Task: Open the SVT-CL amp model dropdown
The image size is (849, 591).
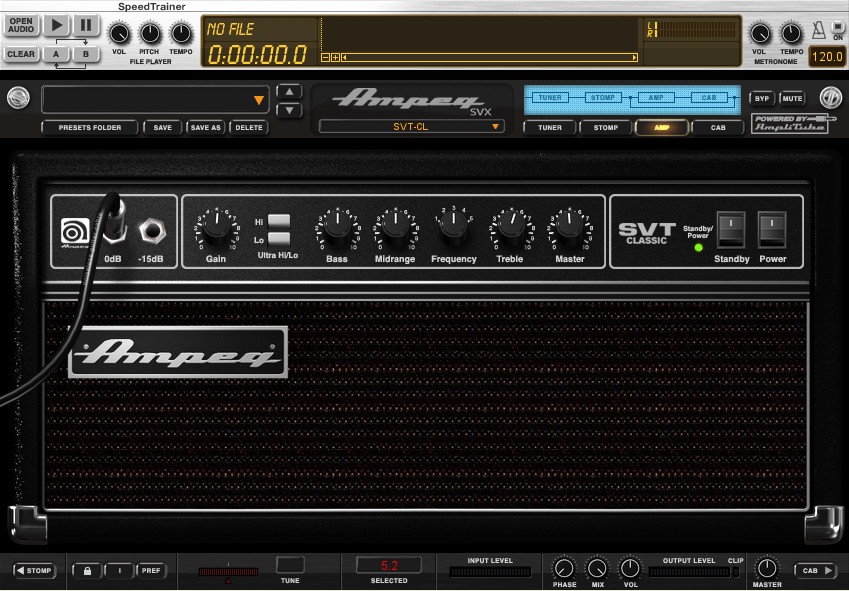Action: point(412,127)
